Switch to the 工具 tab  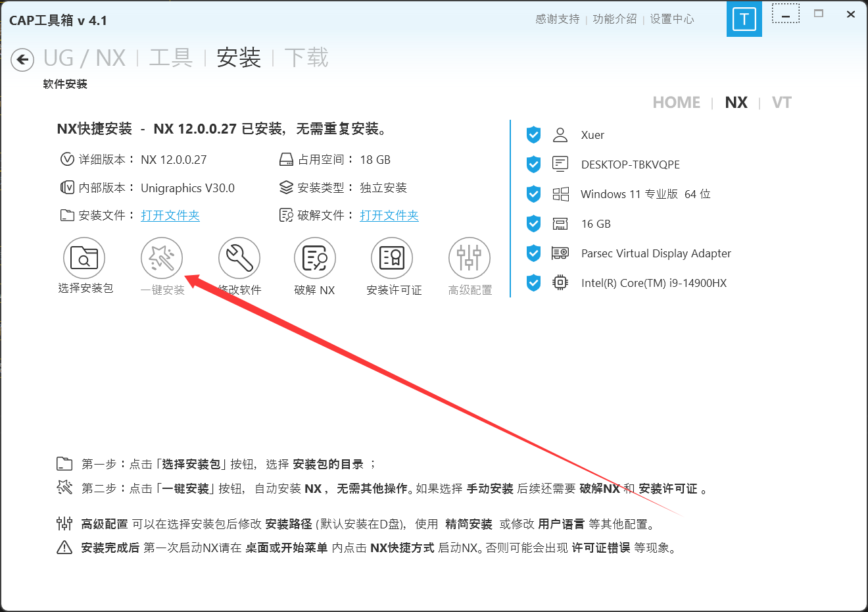171,58
